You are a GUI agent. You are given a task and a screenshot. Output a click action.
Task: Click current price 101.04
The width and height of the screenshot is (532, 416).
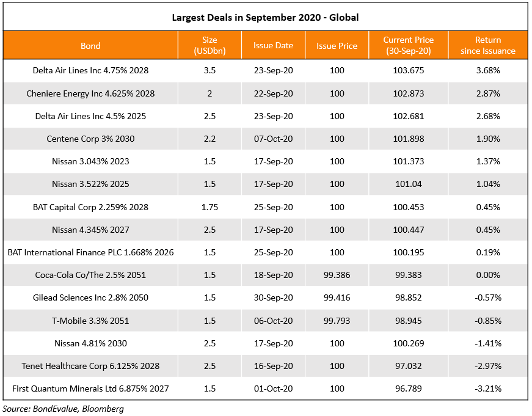pyautogui.click(x=409, y=184)
